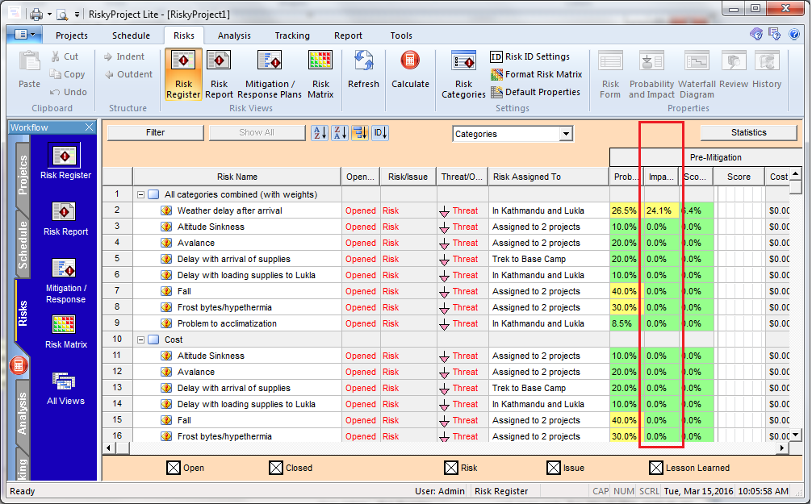
Task: Click the Filter button
Action: 155,133
